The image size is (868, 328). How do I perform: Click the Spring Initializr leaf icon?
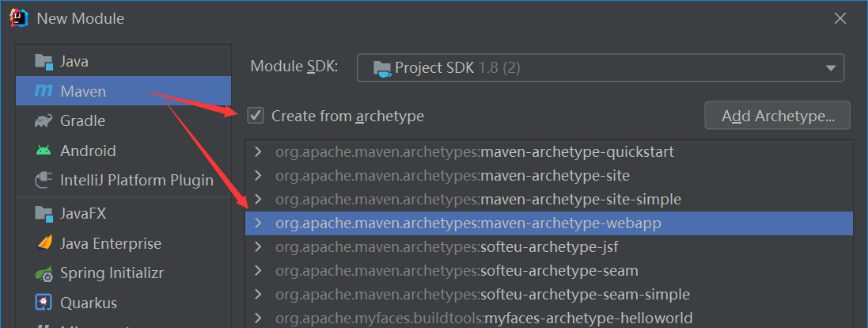point(44,273)
